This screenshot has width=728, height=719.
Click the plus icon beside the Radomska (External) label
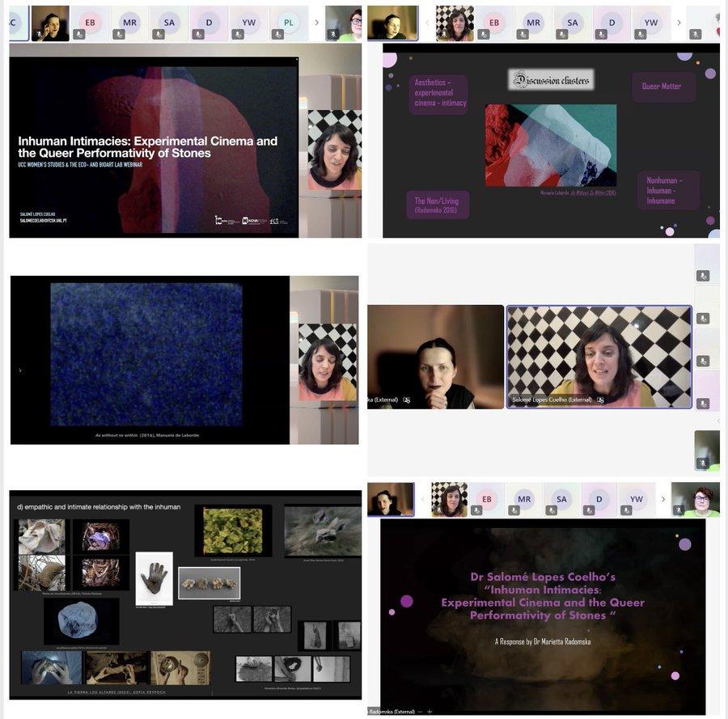[430, 711]
